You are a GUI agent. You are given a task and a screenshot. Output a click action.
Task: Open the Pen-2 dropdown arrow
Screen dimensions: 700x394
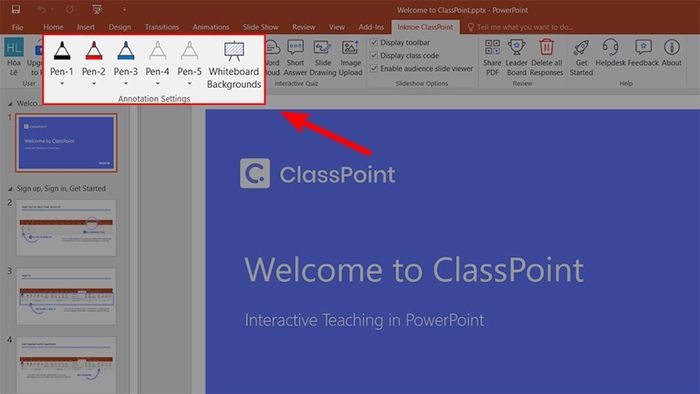94,83
